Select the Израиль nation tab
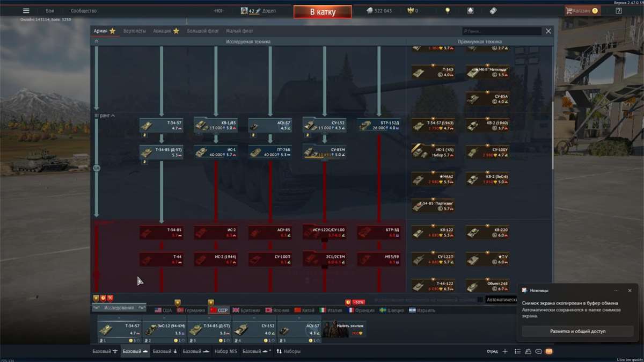The height and width of the screenshot is (362, 644). 422,310
